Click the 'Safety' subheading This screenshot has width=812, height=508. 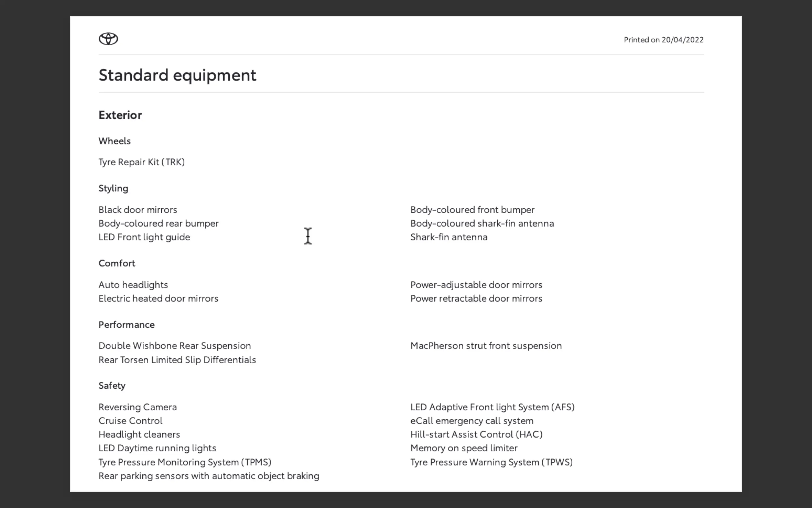[112, 386]
